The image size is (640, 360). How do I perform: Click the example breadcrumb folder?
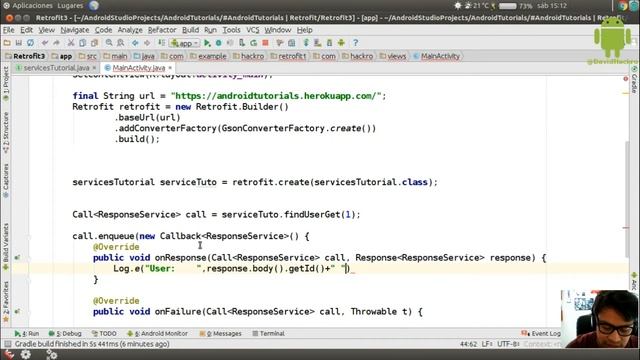pyautogui.click(x=208, y=56)
